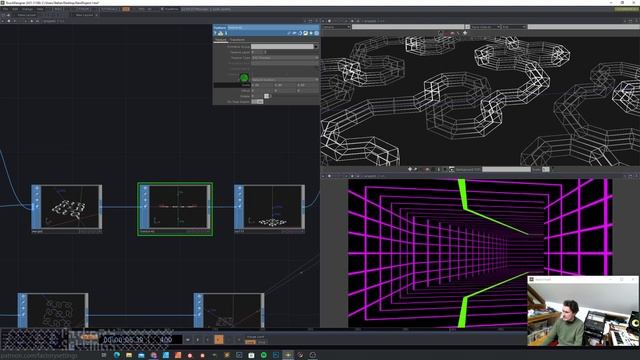Screen dimensions: 640x360
Task: Toggle the Fix Face Seams switch
Action: (x=257, y=101)
